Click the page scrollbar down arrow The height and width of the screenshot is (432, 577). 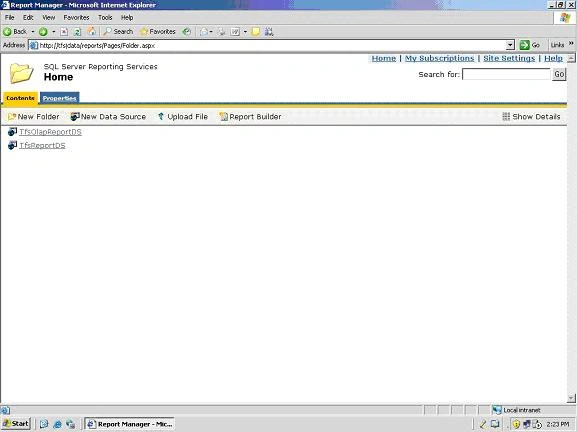coord(571,398)
